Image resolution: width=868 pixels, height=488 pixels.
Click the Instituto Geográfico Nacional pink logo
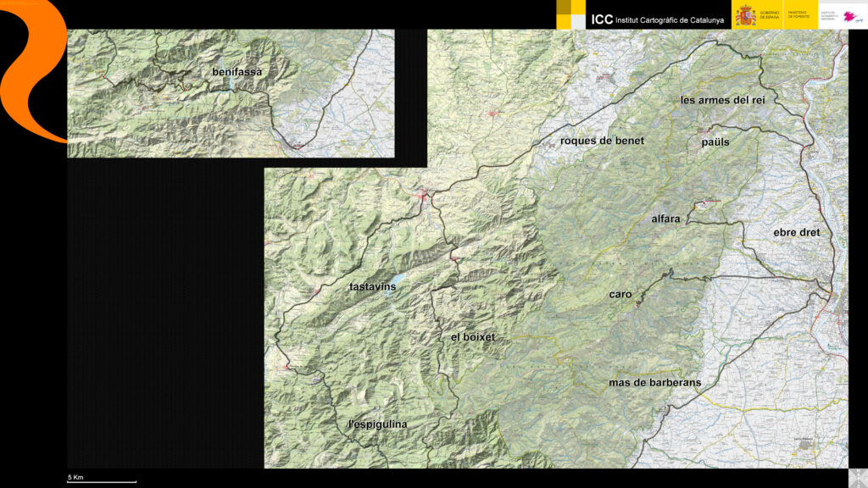(850, 16)
